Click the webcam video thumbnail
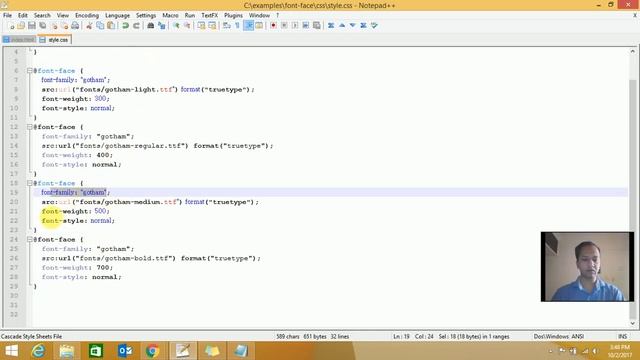This screenshot has height=360, width=640. 587,267
